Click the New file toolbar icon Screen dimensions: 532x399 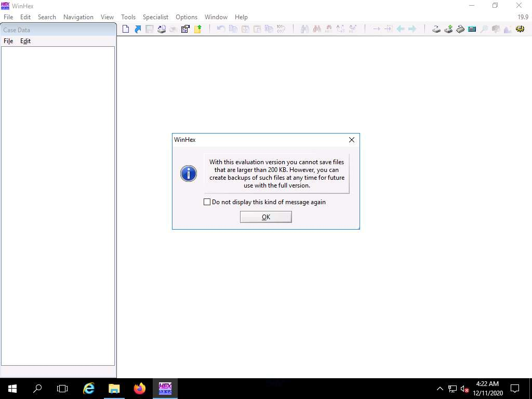[126, 29]
